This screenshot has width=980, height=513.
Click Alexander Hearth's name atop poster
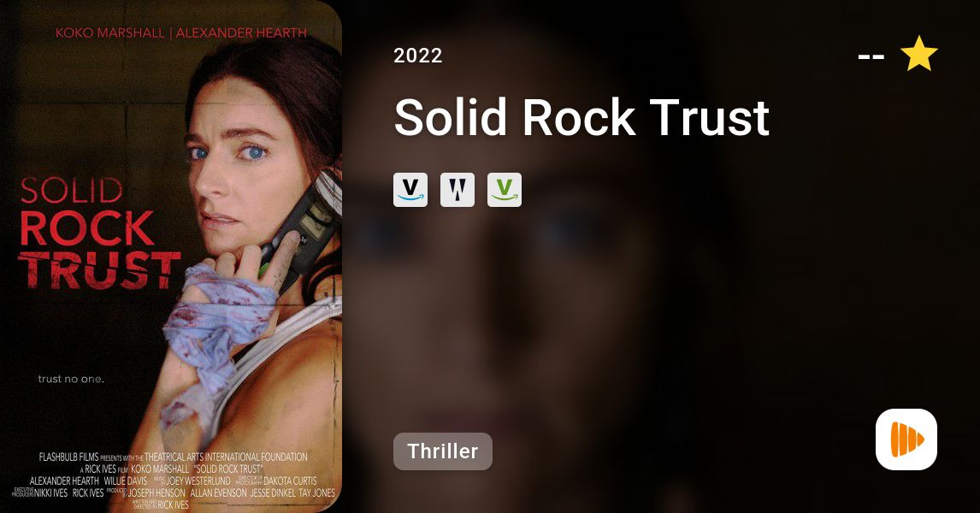tap(241, 33)
